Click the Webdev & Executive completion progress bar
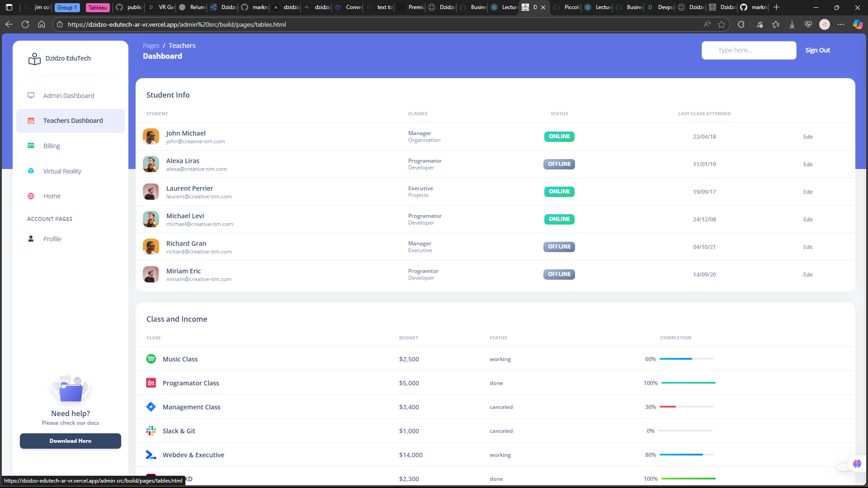 [686, 455]
